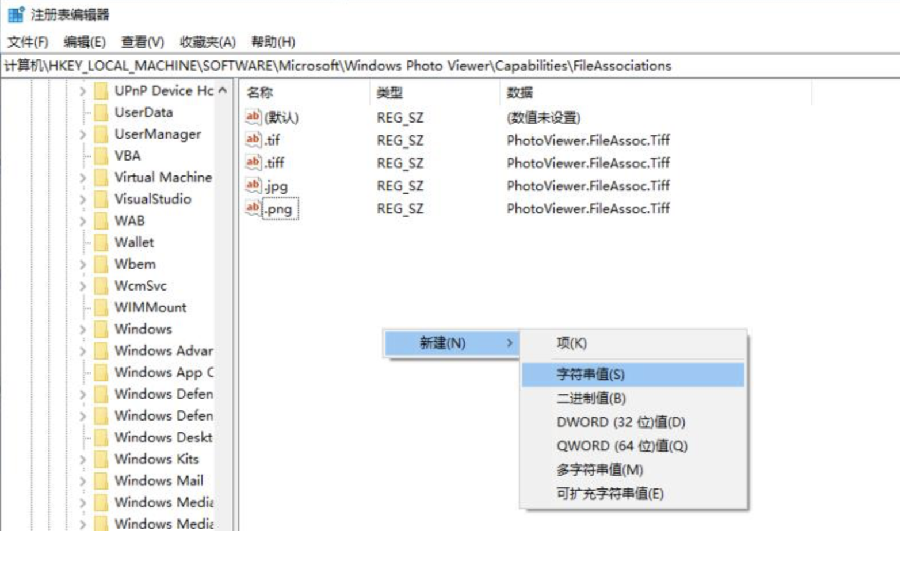
Task: Click the Registry Editor app icon in title bar
Action: (x=16, y=14)
